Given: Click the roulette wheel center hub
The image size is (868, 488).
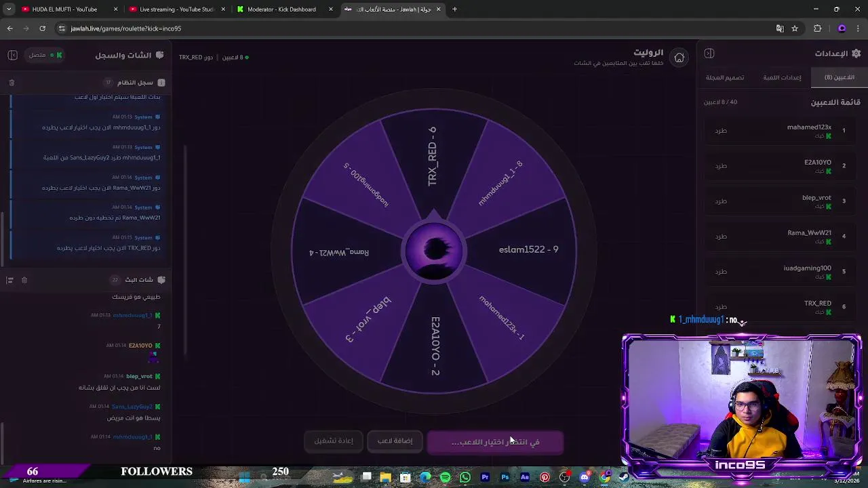Looking at the screenshot, I should click(434, 251).
